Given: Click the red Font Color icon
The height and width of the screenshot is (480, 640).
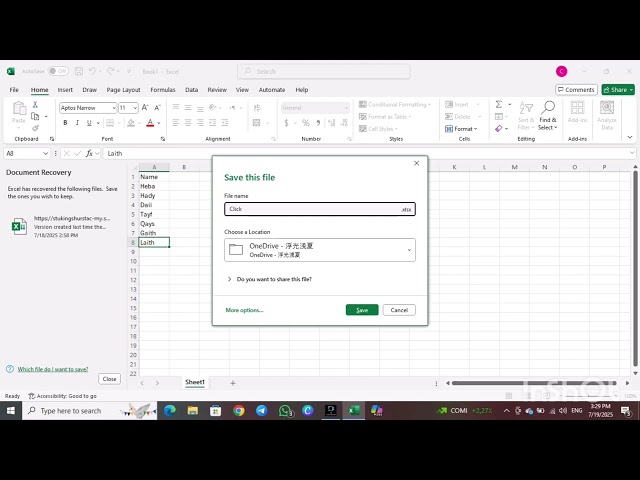Looking at the screenshot, I should coord(150,122).
